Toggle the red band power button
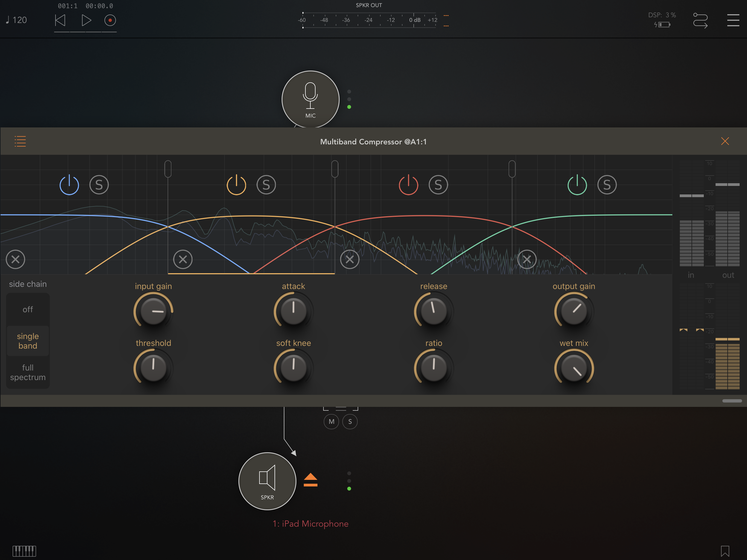This screenshot has width=747, height=560. coord(408,185)
